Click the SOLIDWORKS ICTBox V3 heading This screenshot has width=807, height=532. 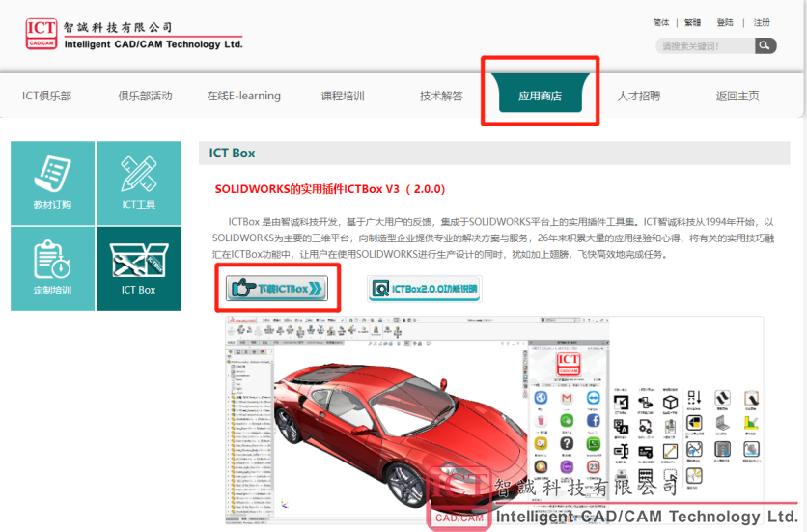330,189
